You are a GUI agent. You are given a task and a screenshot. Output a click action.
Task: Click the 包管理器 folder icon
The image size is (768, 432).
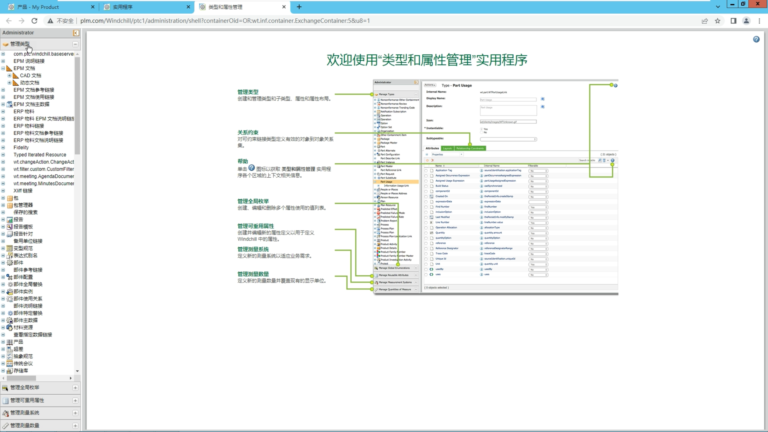9,205
